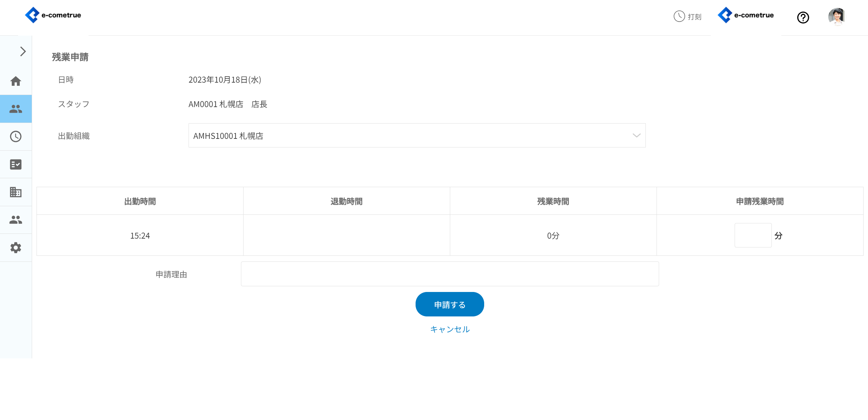868x420 pixels.
Task: Click the help question mark icon
Action: 803,17
